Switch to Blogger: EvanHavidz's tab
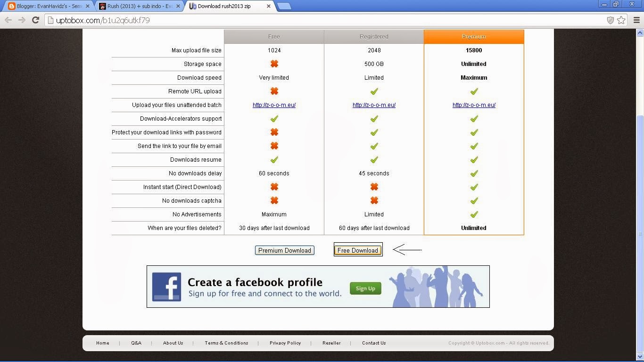 49,6
